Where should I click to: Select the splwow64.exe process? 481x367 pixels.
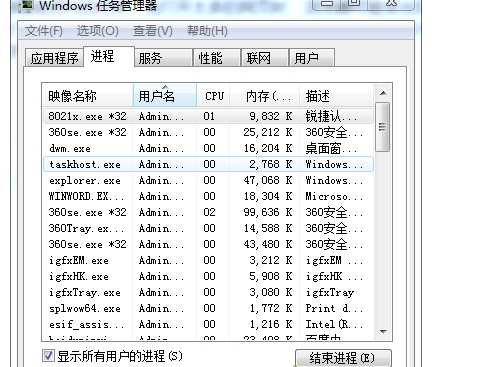[x=208, y=308]
